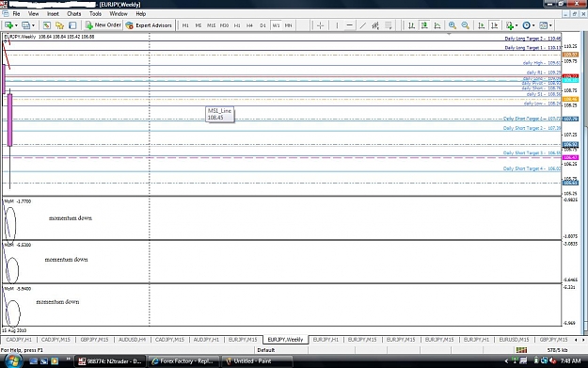This screenshot has width=588, height=368.
Task: Open the Tools menu
Action: (x=95, y=13)
